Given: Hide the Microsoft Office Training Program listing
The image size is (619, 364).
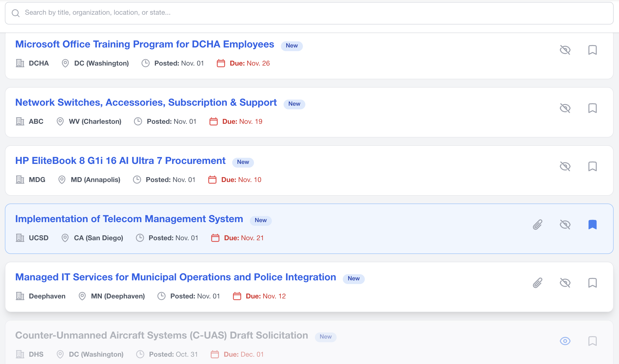Looking at the screenshot, I should [x=565, y=50].
